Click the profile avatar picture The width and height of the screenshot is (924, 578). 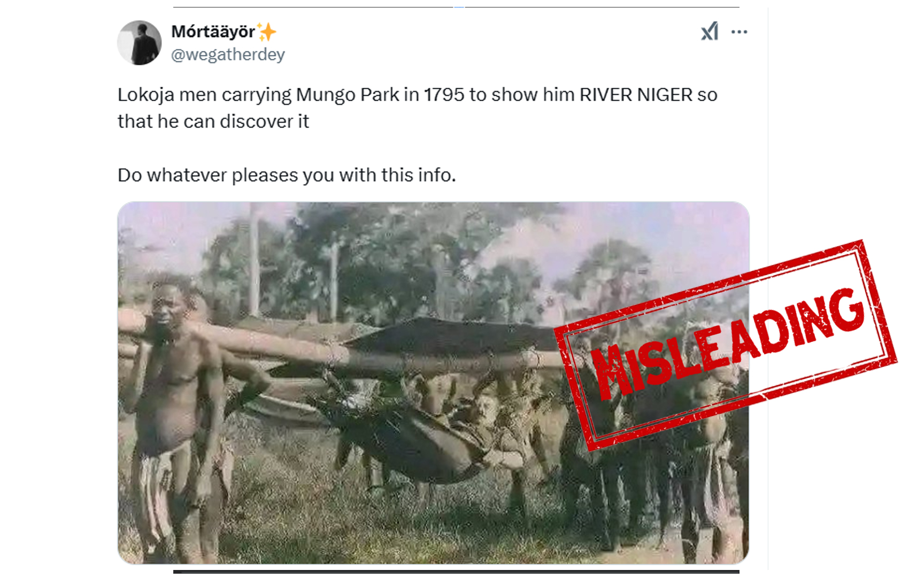pyautogui.click(x=139, y=43)
